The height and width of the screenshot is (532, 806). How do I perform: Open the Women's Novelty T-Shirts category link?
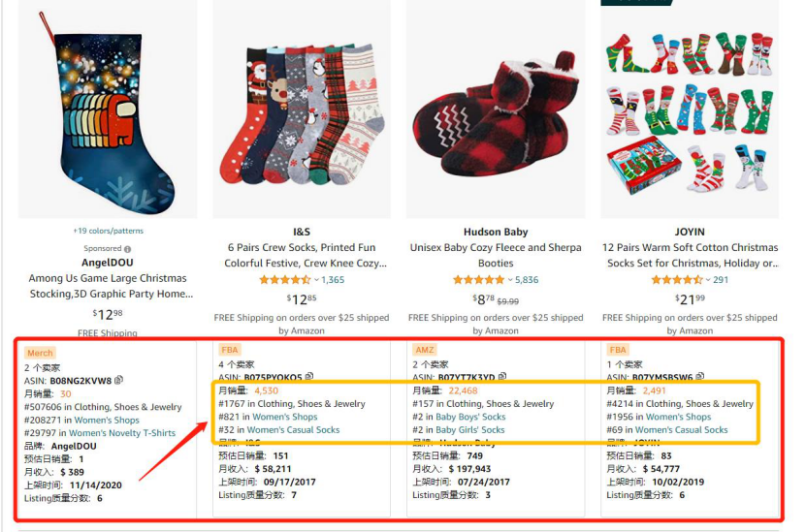122,433
